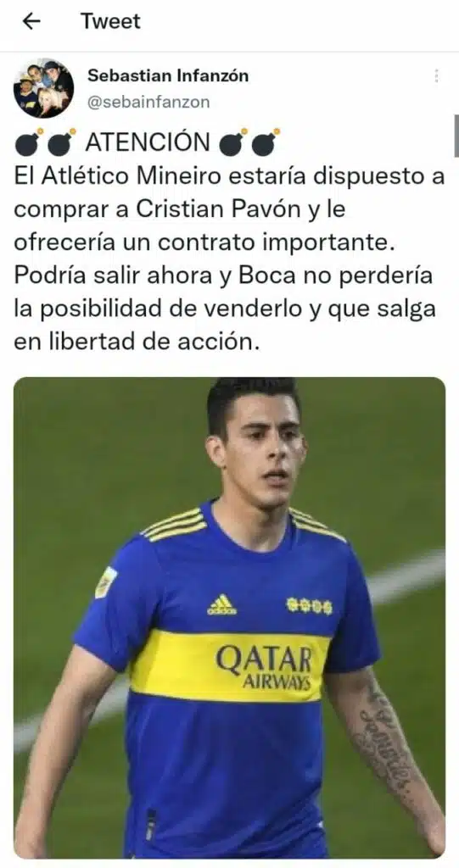
Task: Open Sebastian Infanzón's profile picture
Action: (x=44, y=88)
